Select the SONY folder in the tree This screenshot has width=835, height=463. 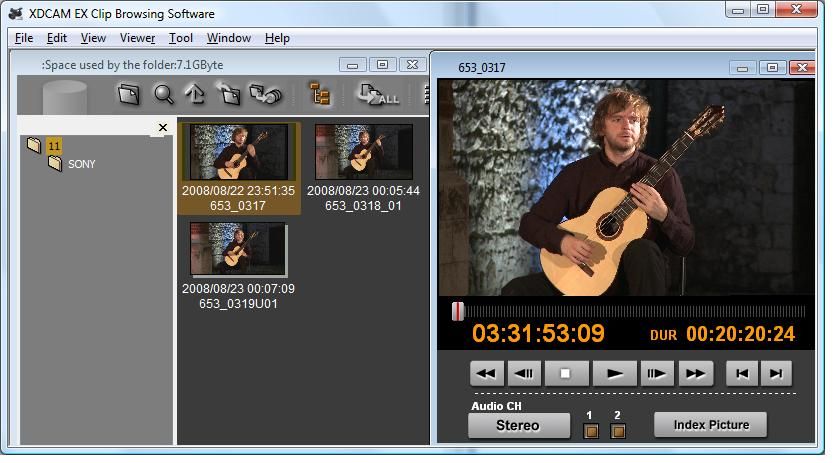pos(81,164)
